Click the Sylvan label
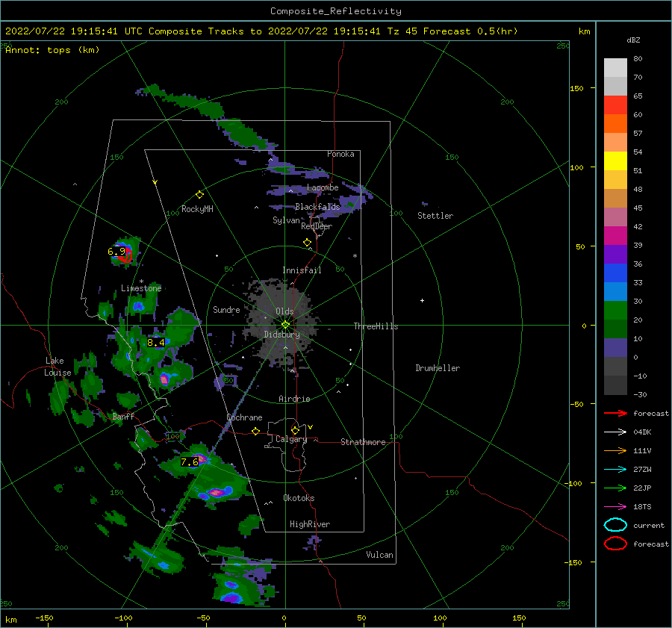Image resolution: width=672 pixels, height=628 pixels. pyautogui.click(x=286, y=220)
